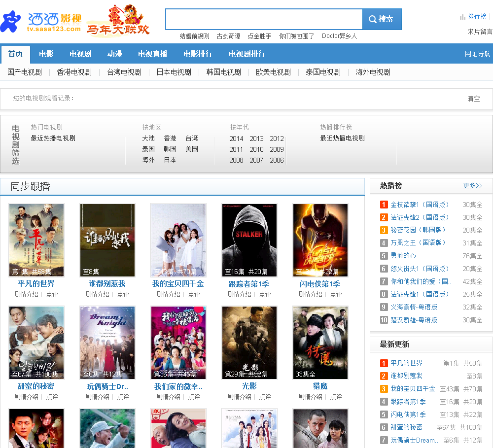The image size is (493, 448).
Task: Open the 排行榜 chart icon link
Action: pos(473,16)
